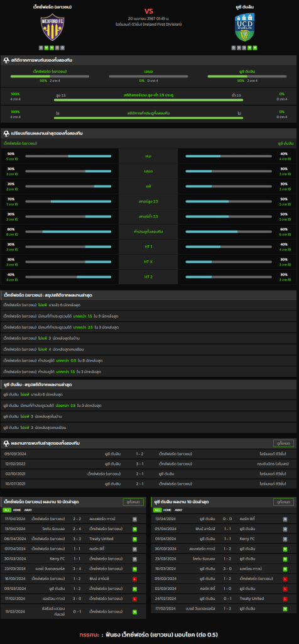Click the 3 - 4 score on 23/03/2024
Image resolution: width=299 pixels, height=644 pixels.
coord(77,569)
